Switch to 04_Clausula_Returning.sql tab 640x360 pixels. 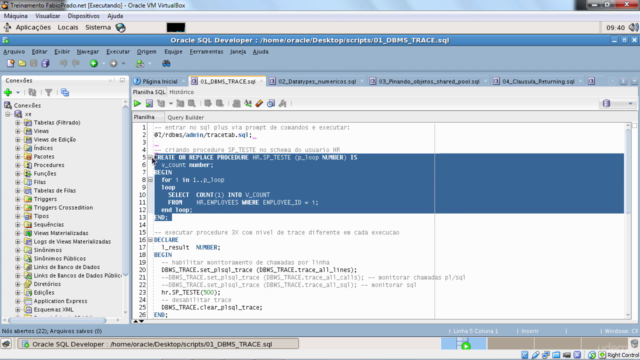(x=538, y=81)
